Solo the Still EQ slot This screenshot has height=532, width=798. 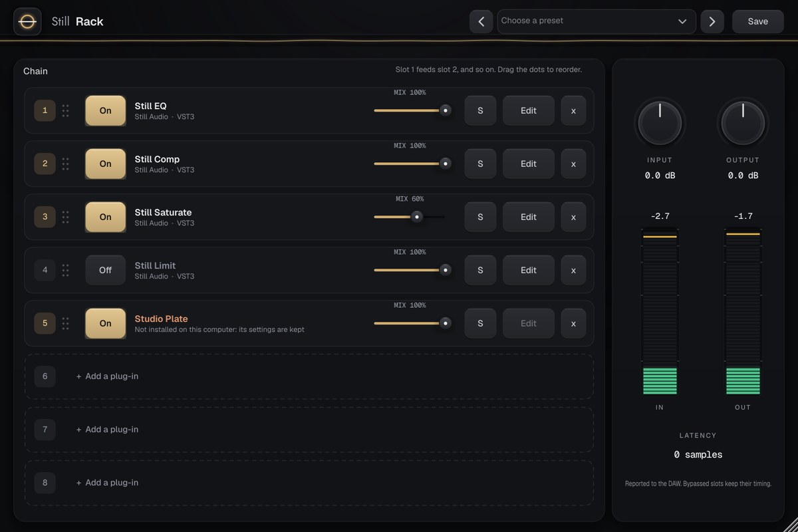click(x=480, y=110)
